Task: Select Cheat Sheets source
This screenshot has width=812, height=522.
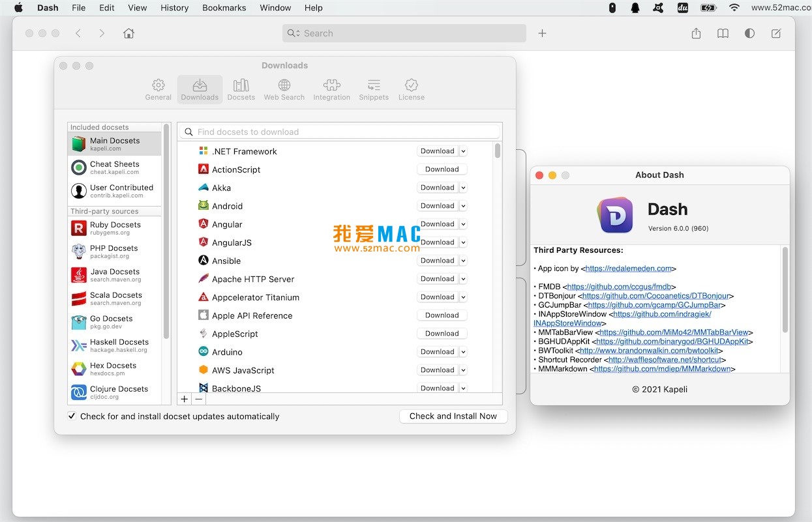Action: pyautogui.click(x=114, y=167)
